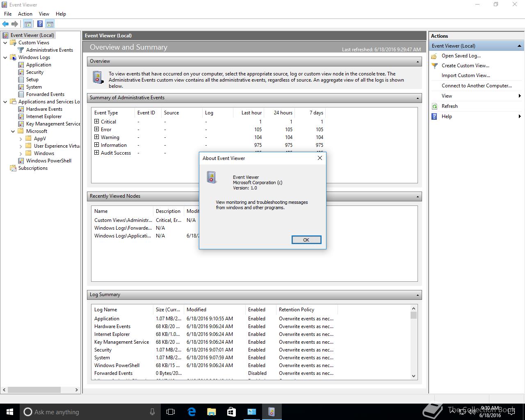
Task: Click the Forwarded Events log icon
Action: click(x=21, y=94)
